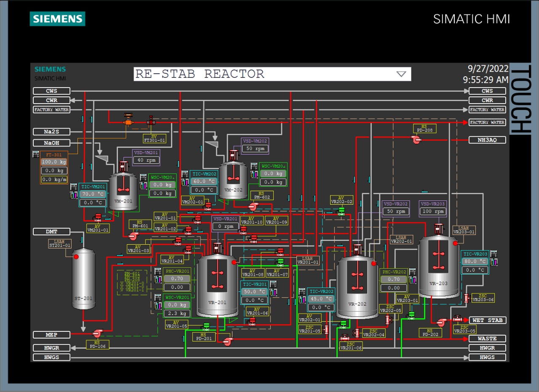Open the PHC-VR201 trend chart icon
The image size is (539, 392).
pos(158,279)
